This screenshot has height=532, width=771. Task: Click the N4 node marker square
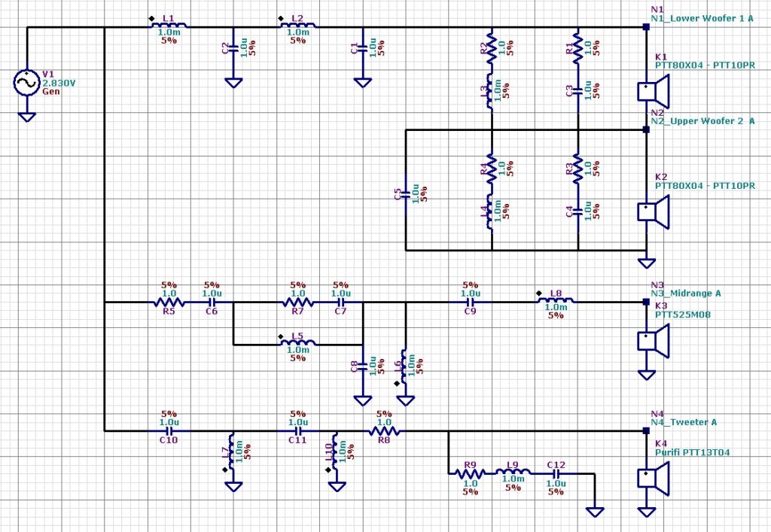(x=646, y=431)
